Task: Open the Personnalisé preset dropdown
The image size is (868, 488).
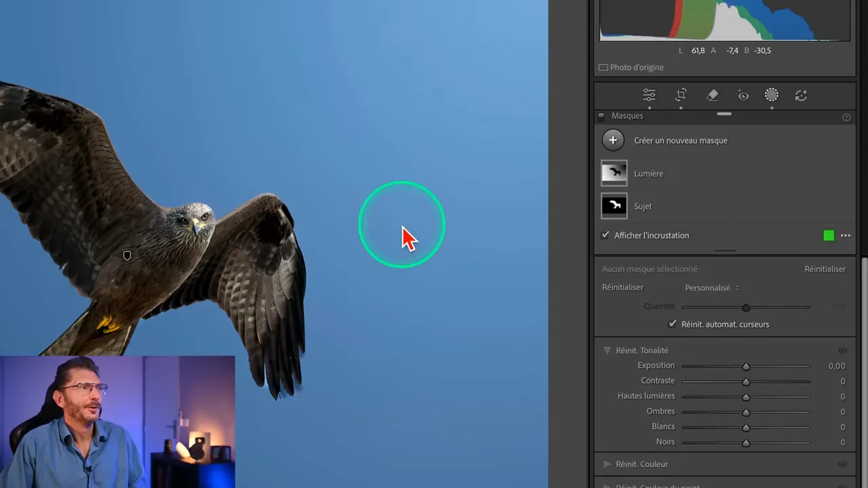Action: pos(712,288)
